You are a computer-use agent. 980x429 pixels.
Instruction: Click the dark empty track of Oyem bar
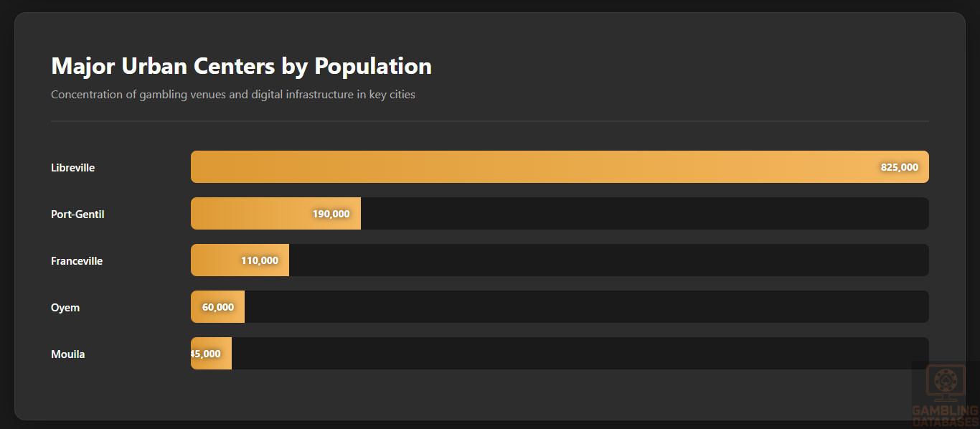(x=587, y=307)
